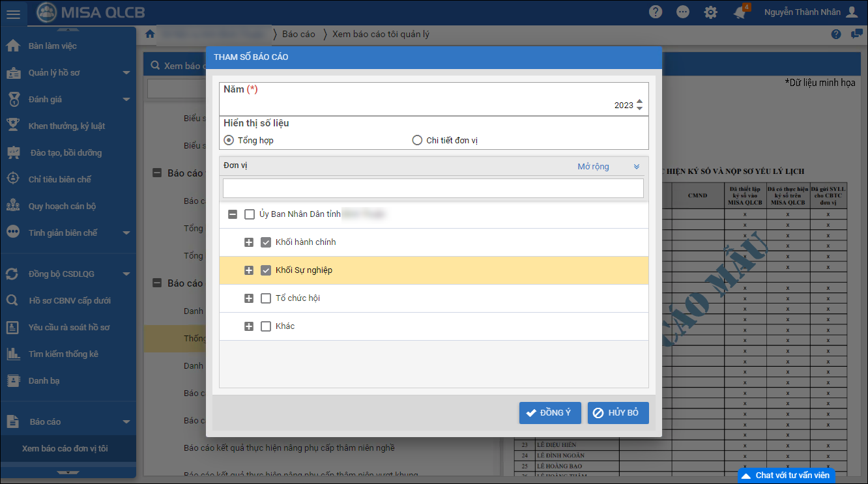Collapse the Ủy Ban Nhân Dân tỉnh node
The height and width of the screenshot is (484, 868).
232,214
